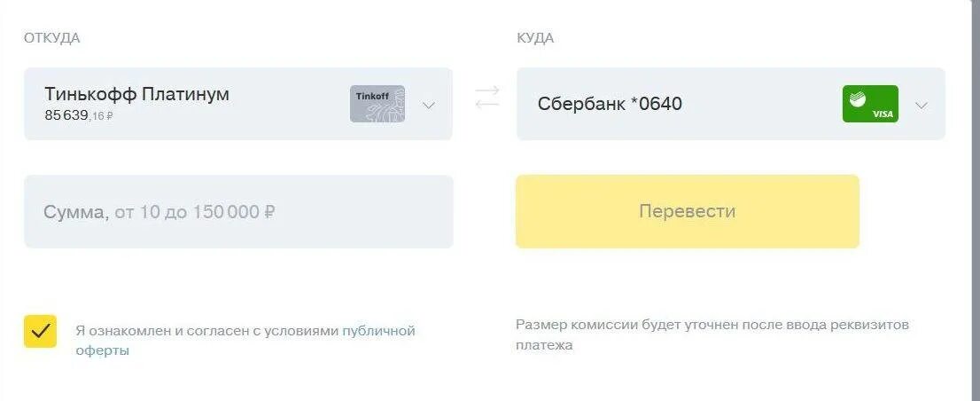Focus the Сумма amount input field
980x401 pixels.
[x=238, y=211]
